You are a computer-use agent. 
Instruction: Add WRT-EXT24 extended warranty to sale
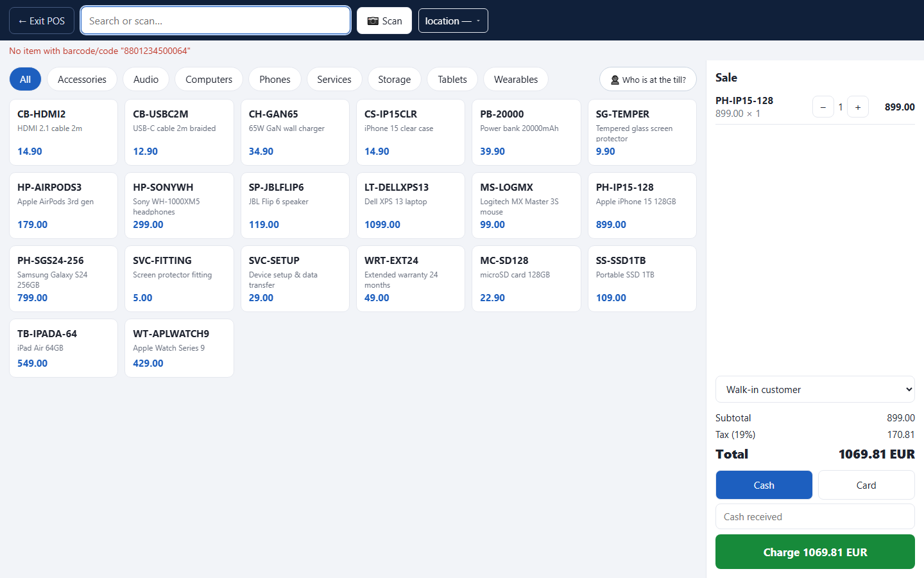(x=411, y=279)
